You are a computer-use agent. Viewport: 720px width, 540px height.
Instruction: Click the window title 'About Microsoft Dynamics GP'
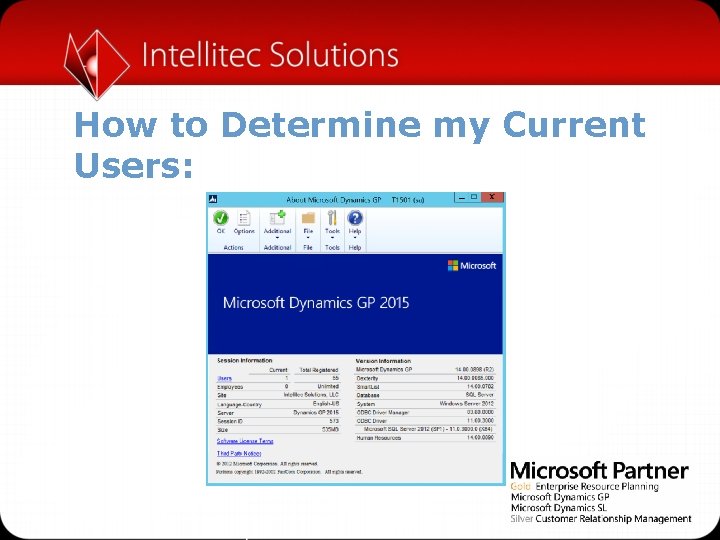pyautogui.click(x=334, y=200)
